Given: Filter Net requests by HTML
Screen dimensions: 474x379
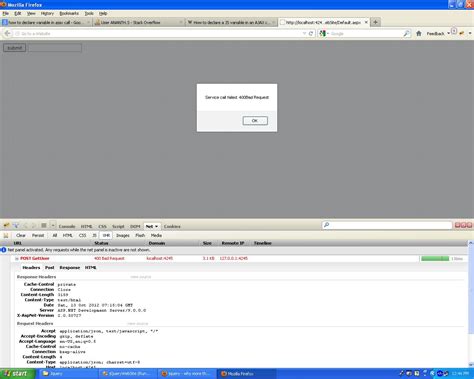Looking at the screenshot, I should pyautogui.click(x=68, y=235).
